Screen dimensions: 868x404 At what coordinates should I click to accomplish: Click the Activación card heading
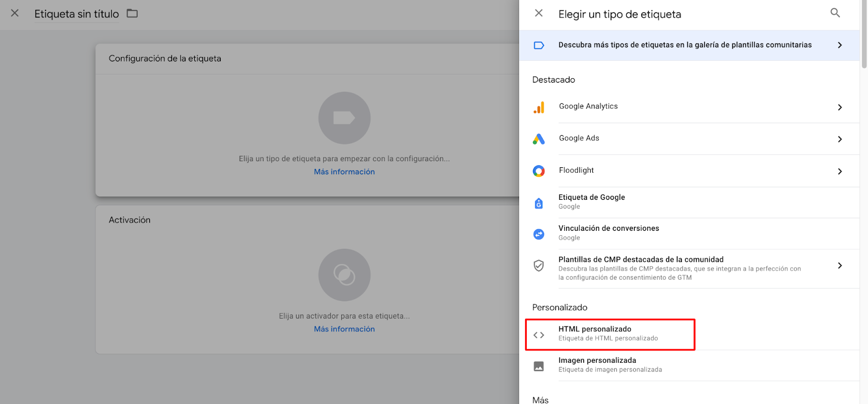tap(130, 220)
